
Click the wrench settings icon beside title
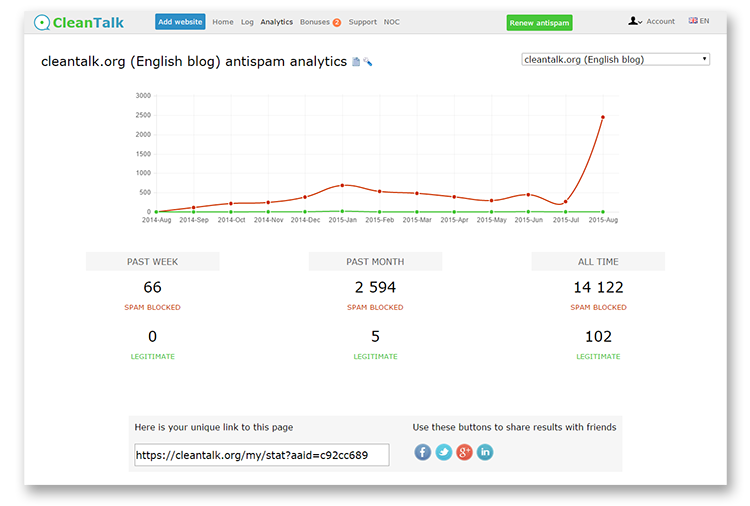click(x=368, y=62)
